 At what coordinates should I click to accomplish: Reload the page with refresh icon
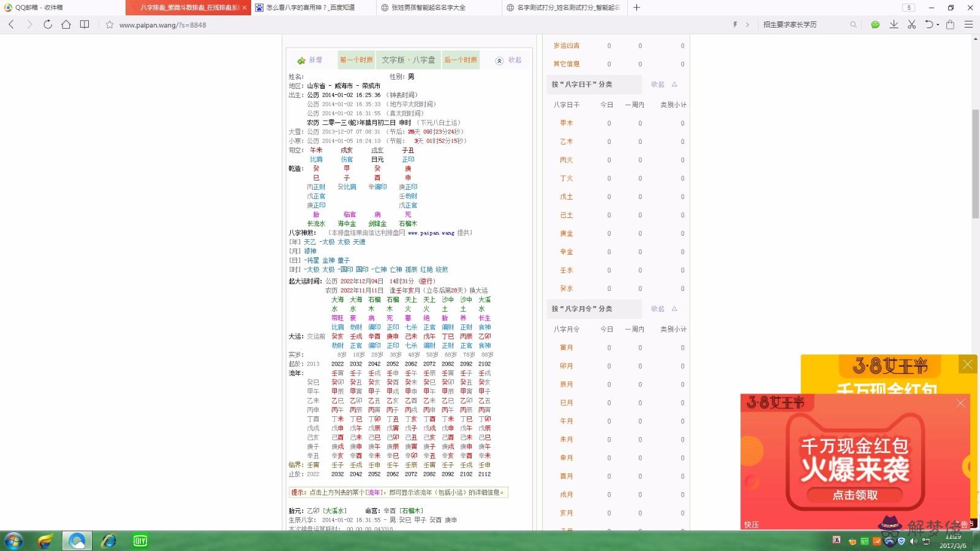point(48,24)
